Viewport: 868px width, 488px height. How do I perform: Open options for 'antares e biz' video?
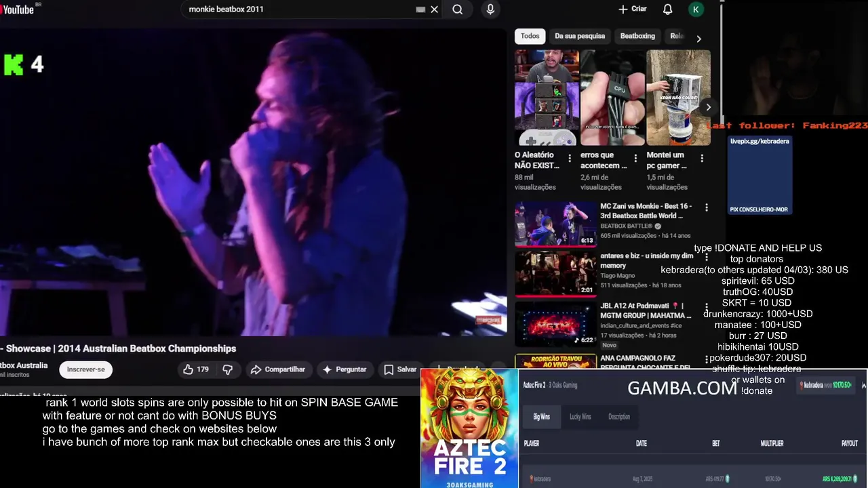pos(707,258)
